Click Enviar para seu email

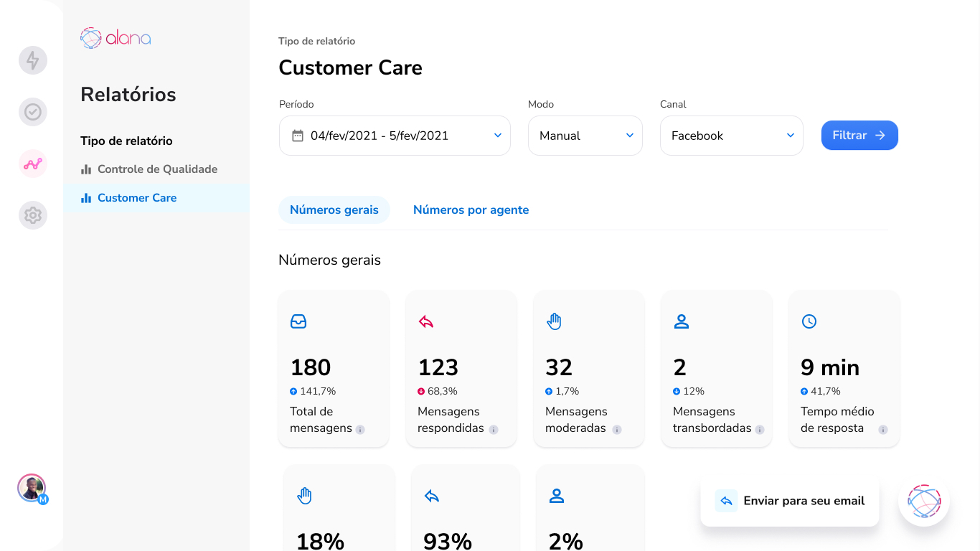click(x=789, y=500)
